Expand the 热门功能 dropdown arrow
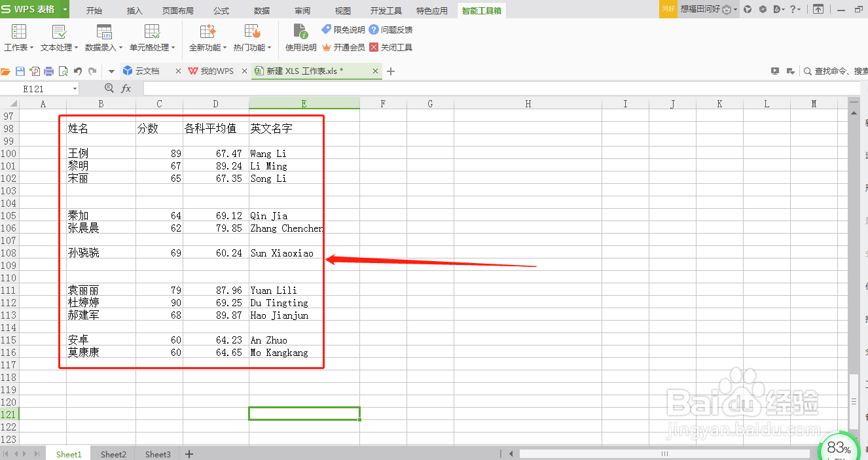Viewport: 868px width, 460px height. (x=269, y=48)
